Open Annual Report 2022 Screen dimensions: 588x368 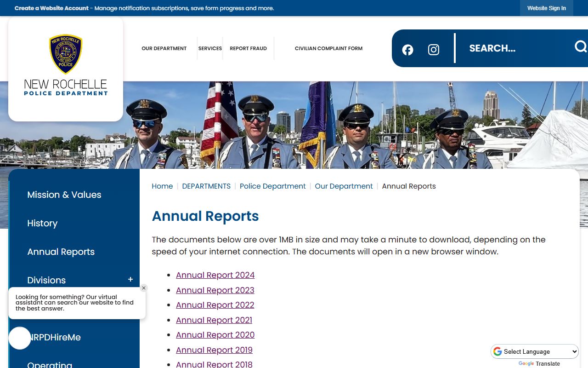tap(215, 305)
